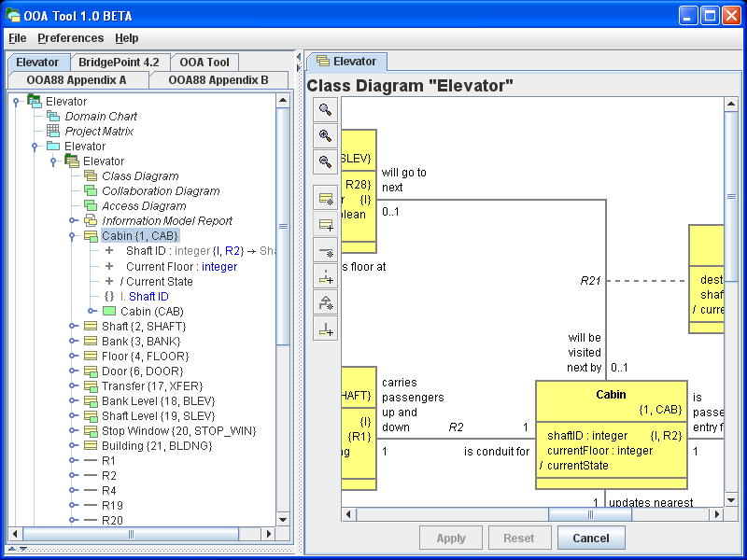Open the Domain Chart node icon
Screen dimensions: 747x560
53,117
